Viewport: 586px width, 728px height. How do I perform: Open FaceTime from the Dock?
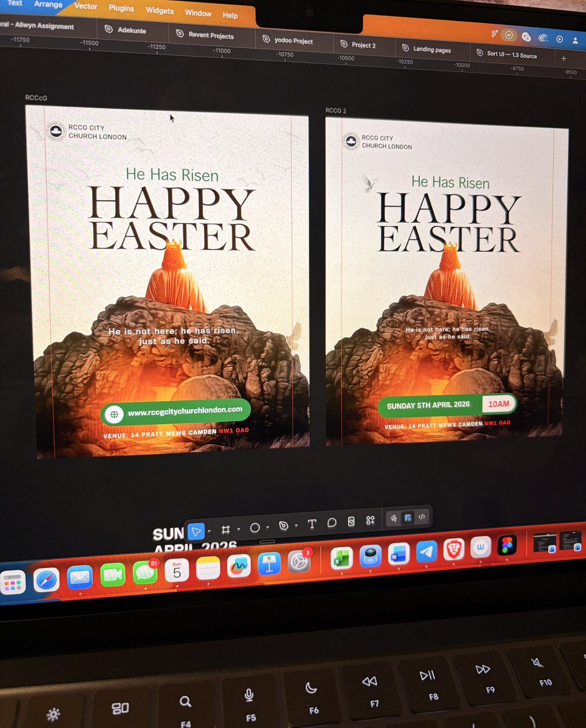coord(113,575)
